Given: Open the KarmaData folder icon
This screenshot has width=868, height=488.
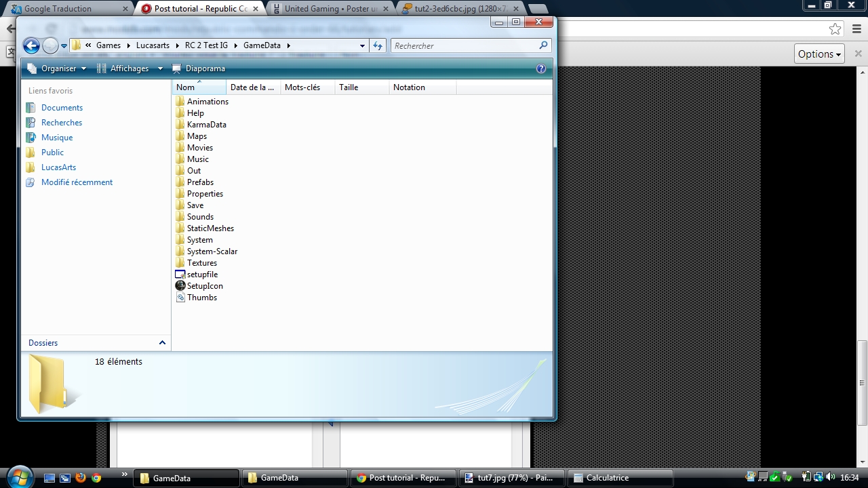Looking at the screenshot, I should pyautogui.click(x=180, y=125).
